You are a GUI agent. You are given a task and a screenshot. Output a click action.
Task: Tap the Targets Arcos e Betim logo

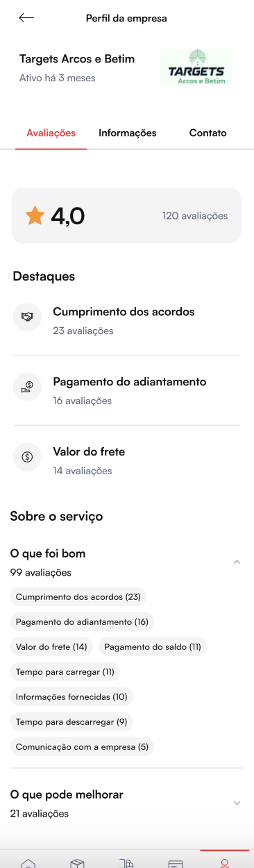(x=196, y=67)
